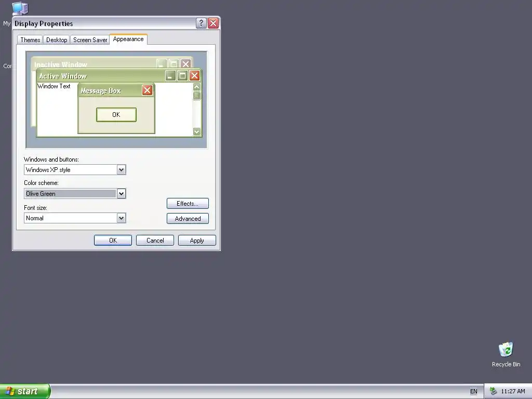Click the Active Window close icon in preview
This screenshot has width=532, height=399.
pos(194,75)
